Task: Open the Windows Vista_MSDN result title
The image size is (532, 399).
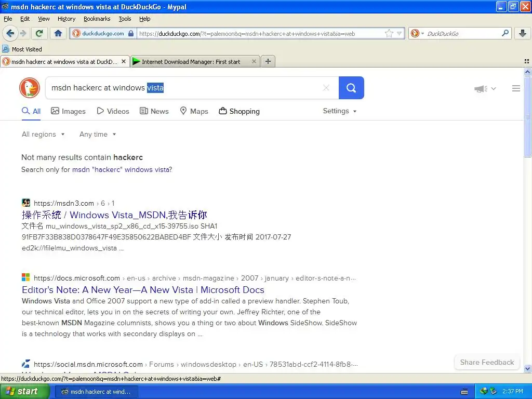Action: tap(114, 215)
